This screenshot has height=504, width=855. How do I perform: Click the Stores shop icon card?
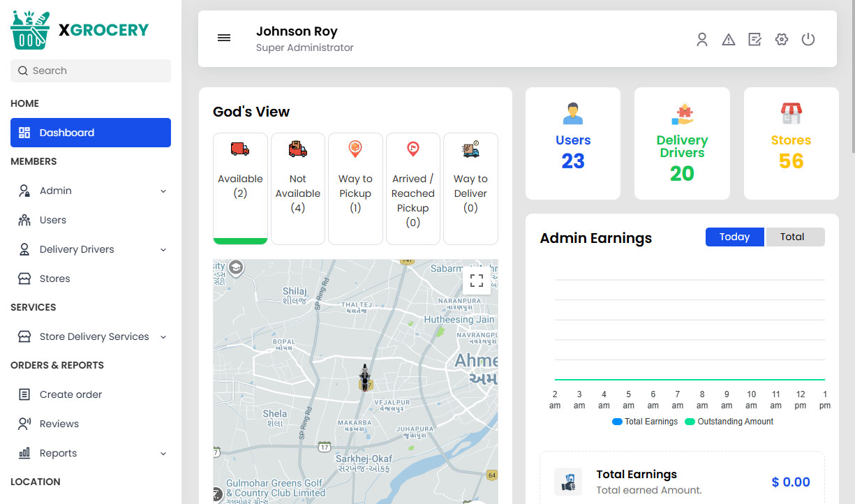[791, 143]
